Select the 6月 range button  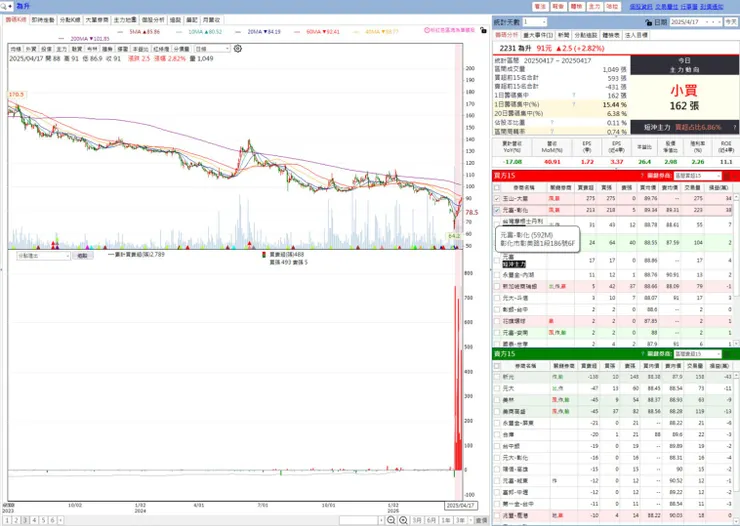[x=431, y=520]
